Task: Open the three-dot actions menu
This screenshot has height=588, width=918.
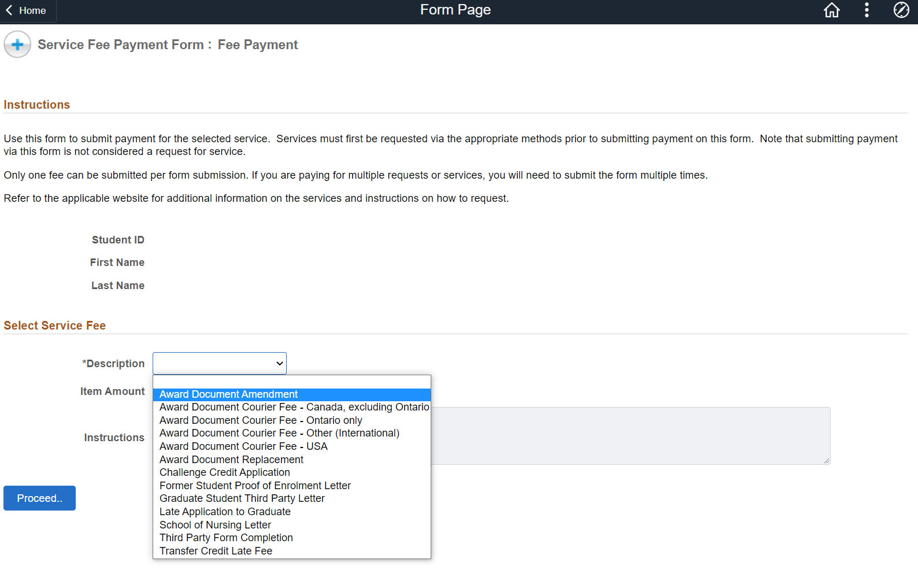Action: pyautogui.click(x=866, y=10)
